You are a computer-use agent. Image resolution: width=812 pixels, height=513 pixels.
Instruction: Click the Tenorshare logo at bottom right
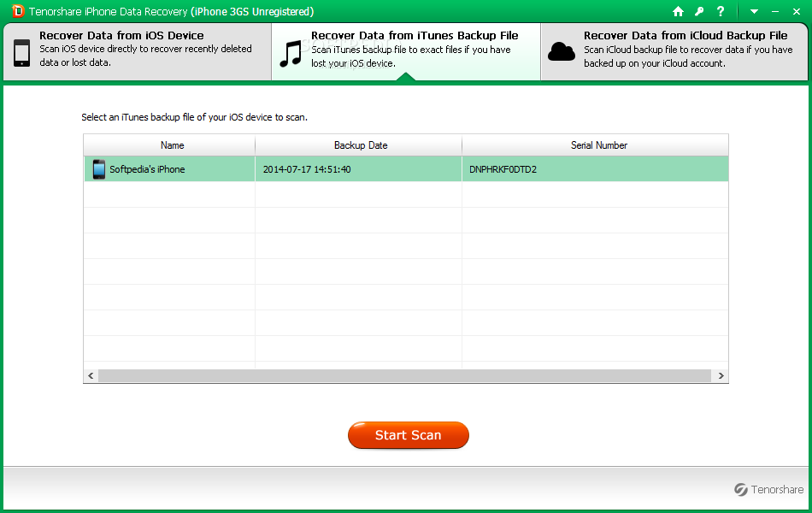point(769,489)
